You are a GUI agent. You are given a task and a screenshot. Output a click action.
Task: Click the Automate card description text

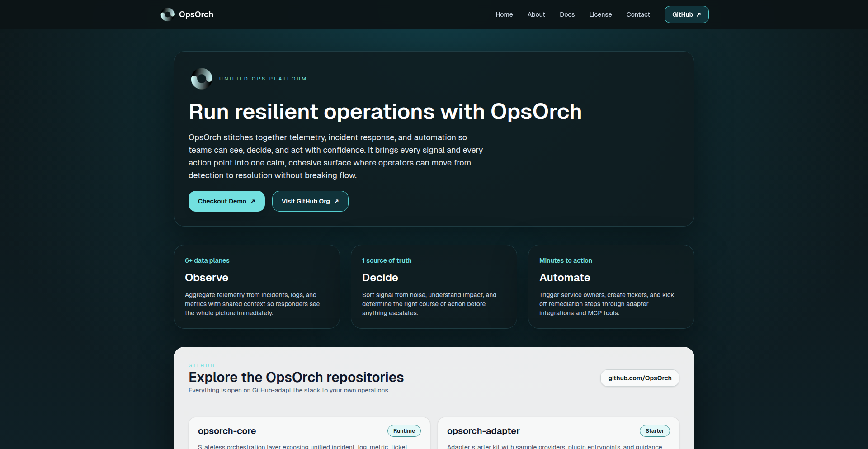(x=607, y=304)
